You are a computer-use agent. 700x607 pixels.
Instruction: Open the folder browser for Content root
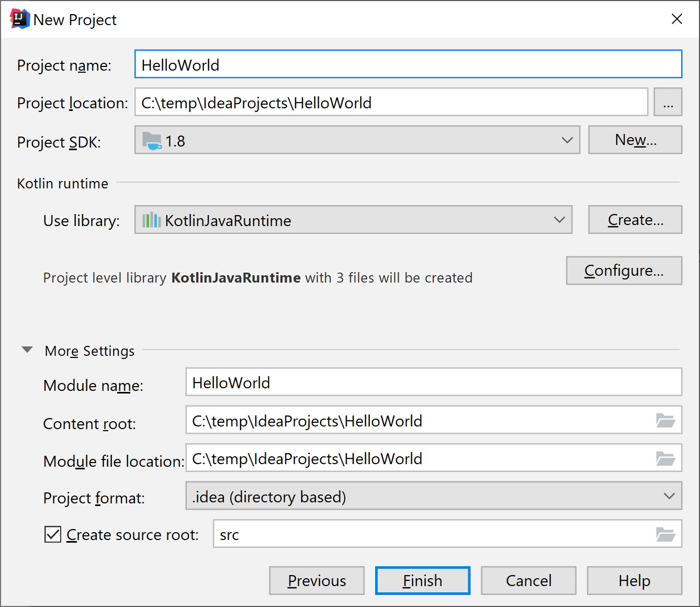coord(665,420)
